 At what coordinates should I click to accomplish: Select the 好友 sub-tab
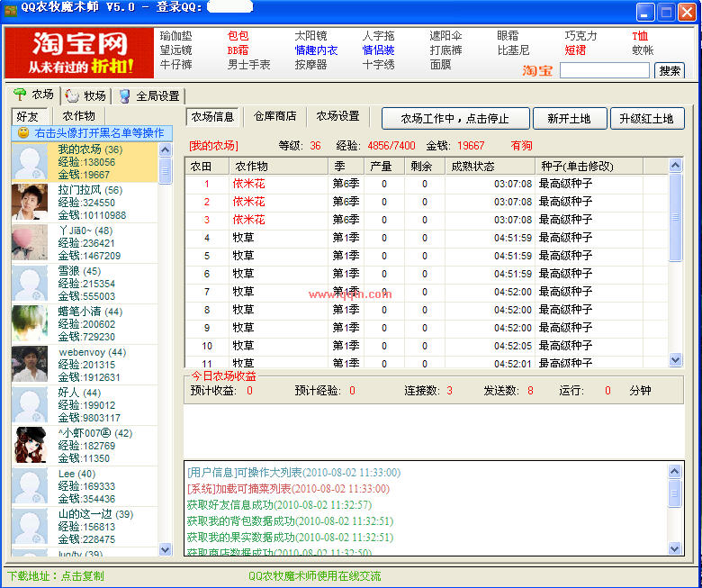pos(28,116)
